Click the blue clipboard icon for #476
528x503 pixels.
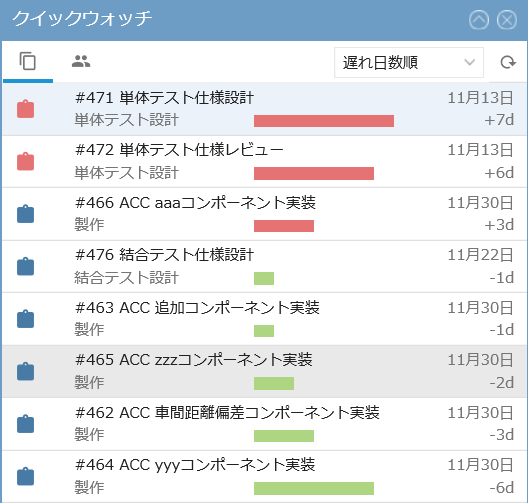[26, 266]
